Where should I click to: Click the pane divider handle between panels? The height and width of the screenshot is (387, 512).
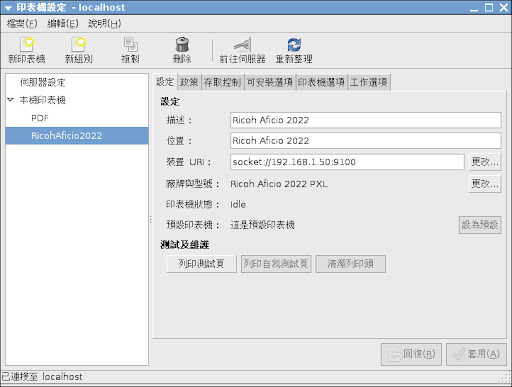(151, 220)
